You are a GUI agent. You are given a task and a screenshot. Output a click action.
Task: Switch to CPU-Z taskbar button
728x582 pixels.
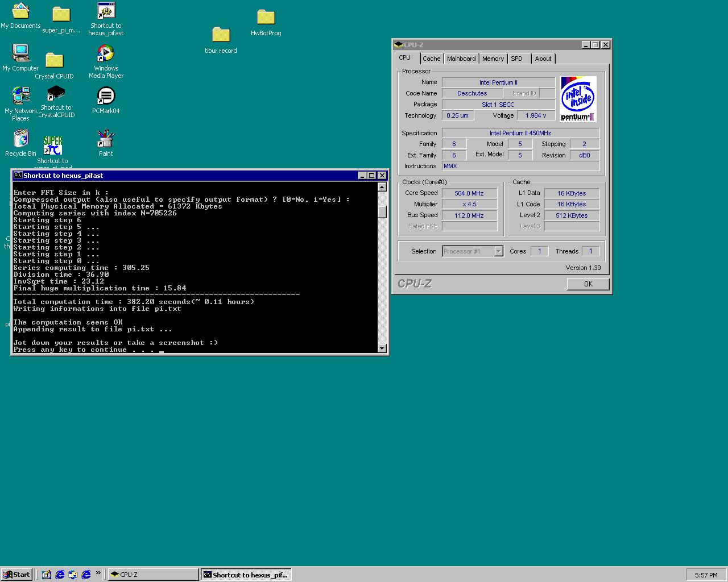[x=154, y=575]
